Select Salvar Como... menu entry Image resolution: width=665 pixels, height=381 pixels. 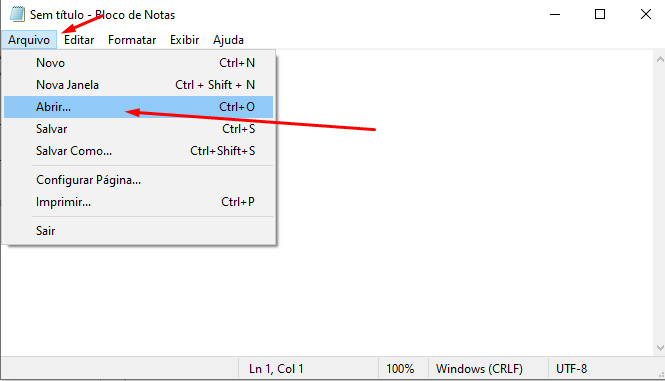pyautogui.click(x=138, y=151)
